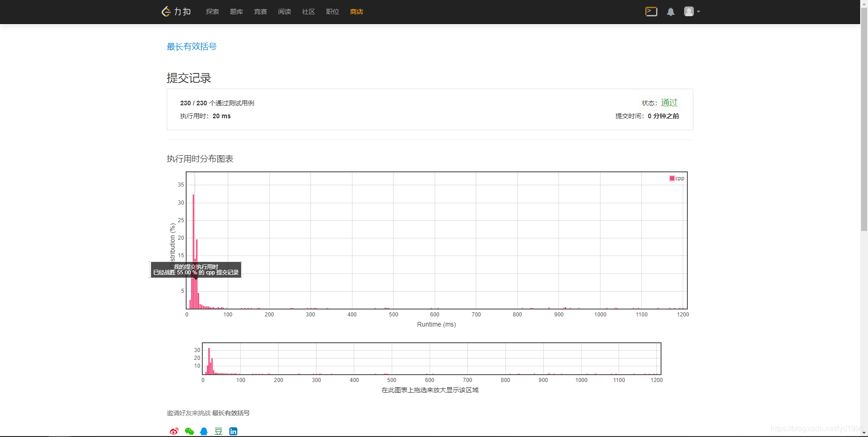Open the 探索 menu item
The width and height of the screenshot is (868, 437).
pos(212,12)
